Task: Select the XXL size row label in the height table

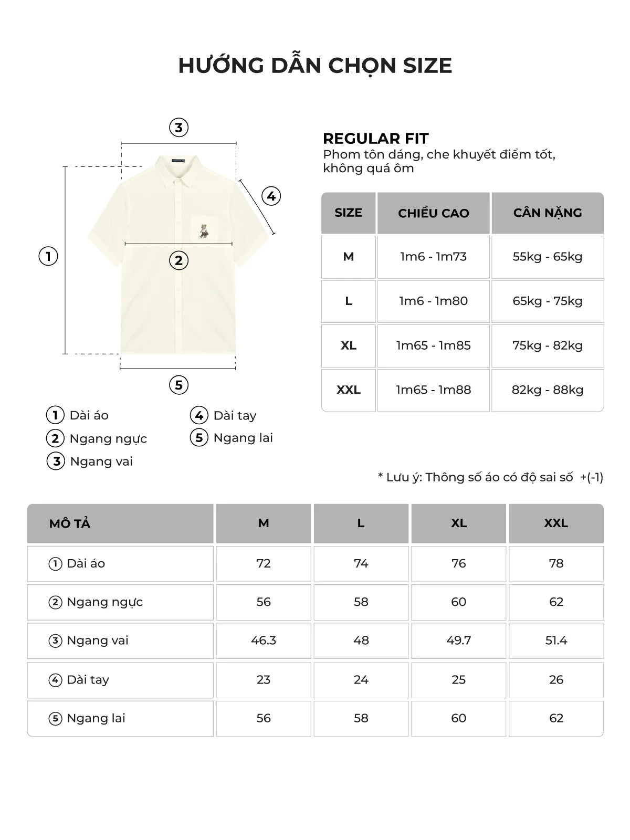Action: tap(349, 390)
